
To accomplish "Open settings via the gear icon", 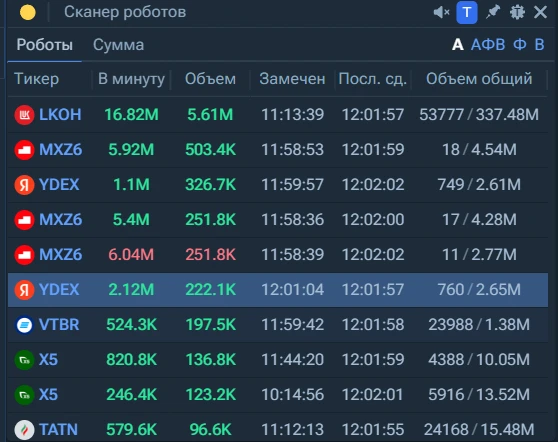I will (517, 12).
